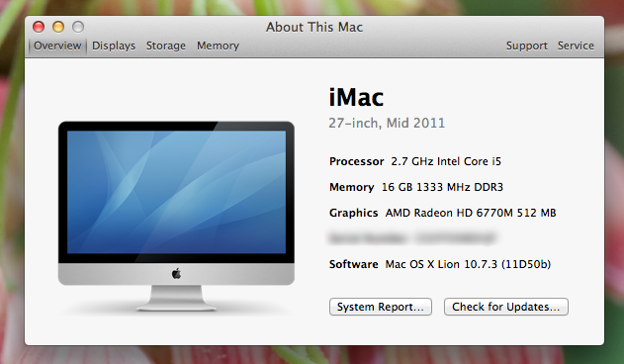Open the Support section
Image resolution: width=624 pixels, height=364 pixels.
(x=527, y=45)
